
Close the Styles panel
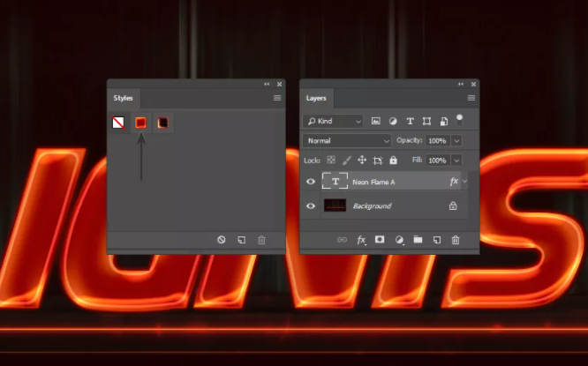point(279,85)
